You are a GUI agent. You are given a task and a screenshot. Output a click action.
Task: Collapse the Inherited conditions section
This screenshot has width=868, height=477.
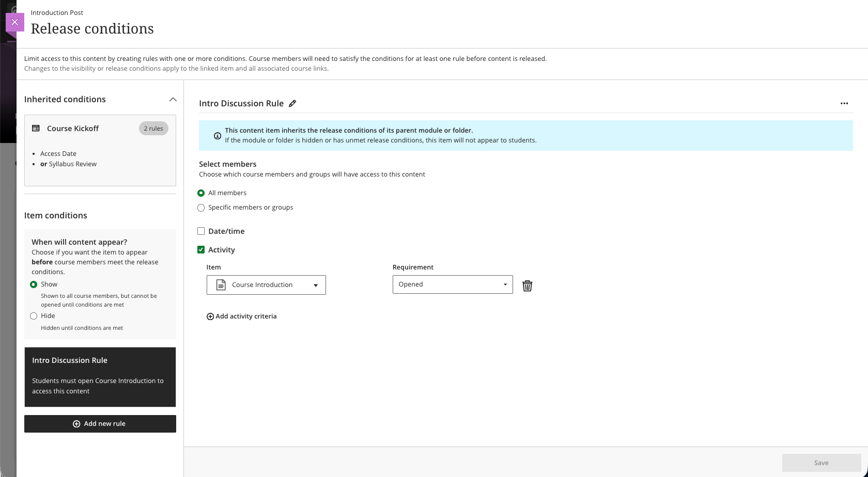pyautogui.click(x=173, y=99)
